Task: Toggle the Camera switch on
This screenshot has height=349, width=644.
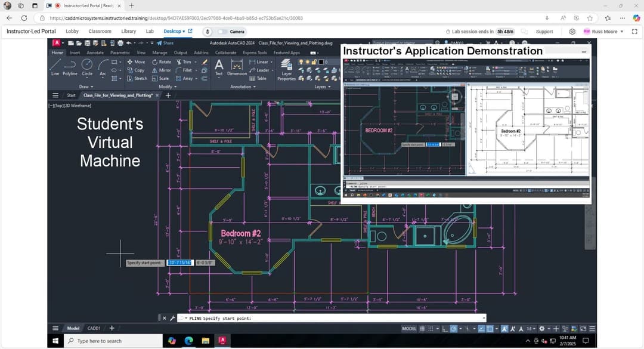Action: (x=223, y=32)
